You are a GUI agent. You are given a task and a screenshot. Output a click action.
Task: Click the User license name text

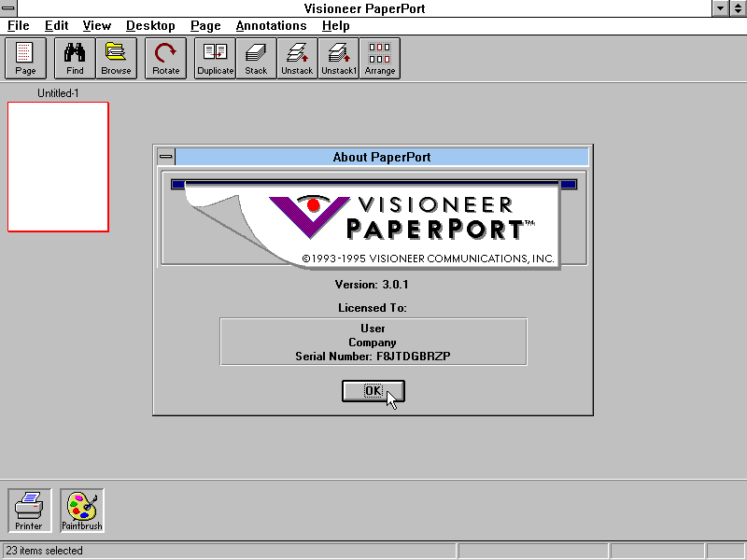373,329
